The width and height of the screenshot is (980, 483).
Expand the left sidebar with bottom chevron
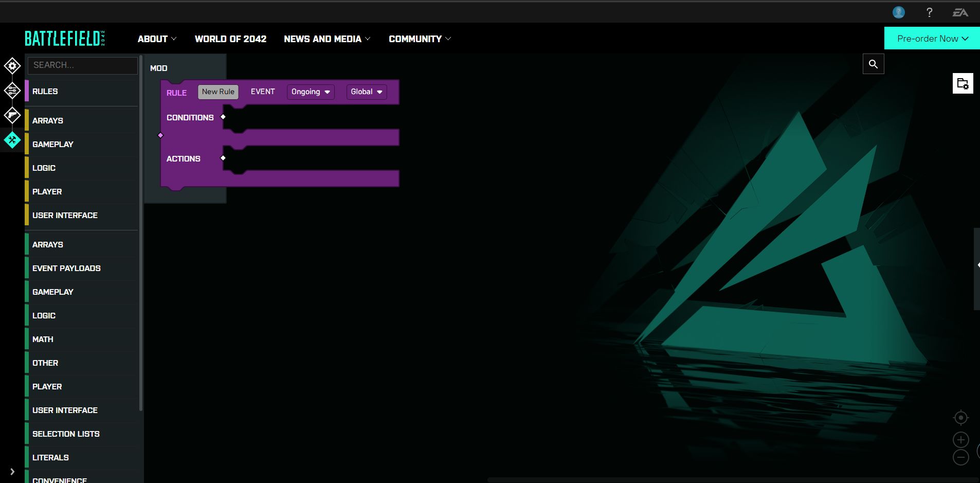coord(12,472)
